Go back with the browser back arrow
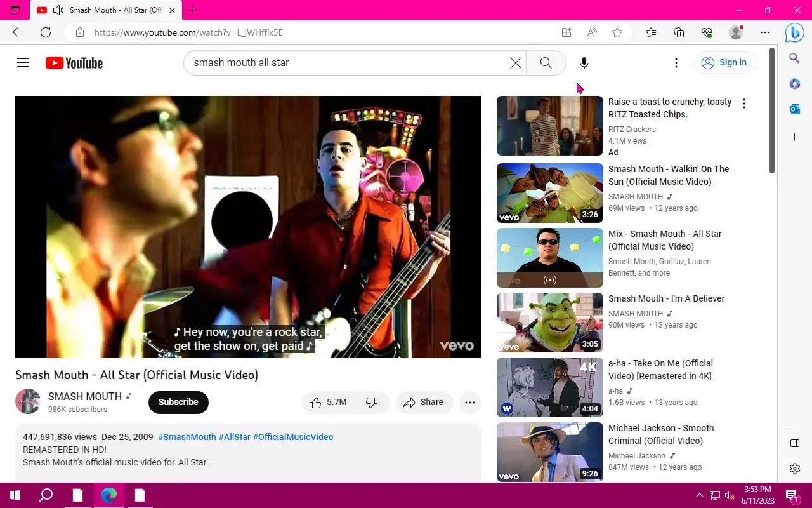Viewport: 812px width, 508px height. click(18, 32)
